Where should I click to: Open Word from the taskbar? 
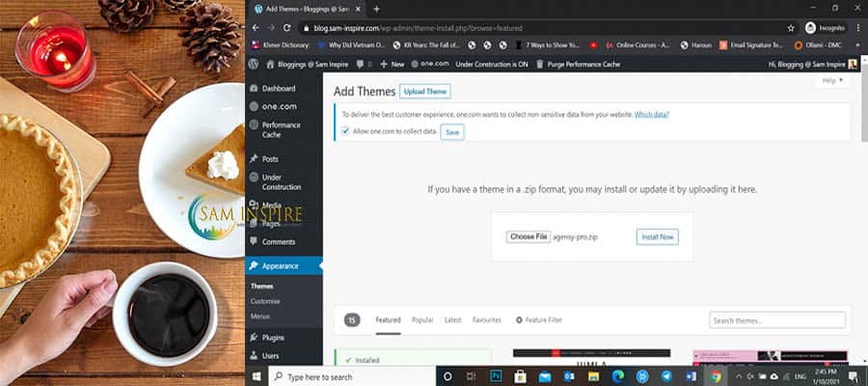pyautogui.click(x=692, y=376)
